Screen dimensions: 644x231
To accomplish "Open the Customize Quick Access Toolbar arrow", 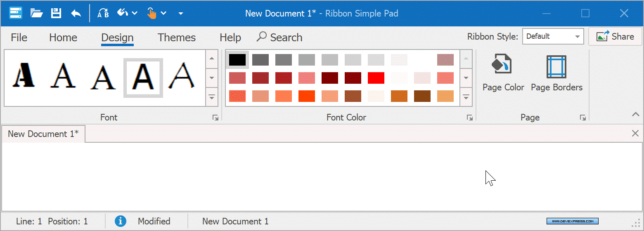I will coord(180,13).
